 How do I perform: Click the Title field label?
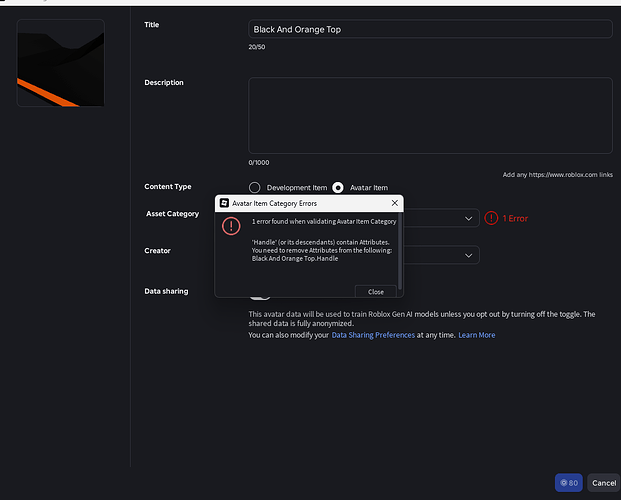(151, 25)
